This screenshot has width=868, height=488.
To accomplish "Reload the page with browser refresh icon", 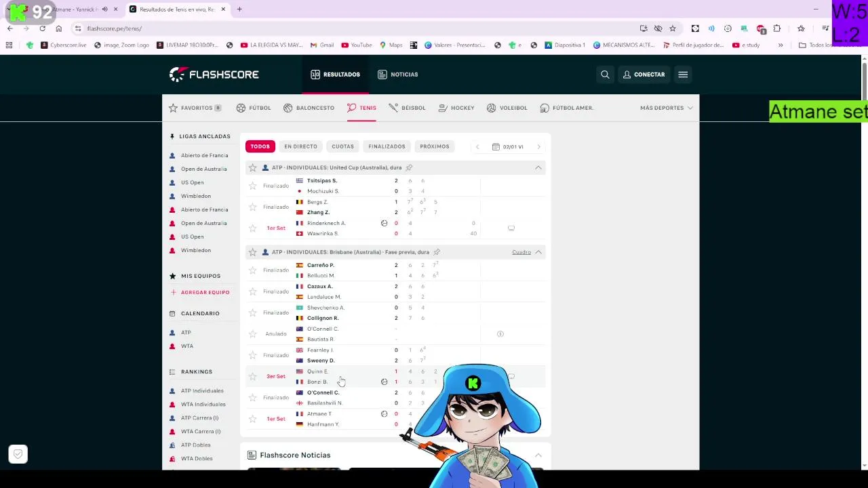I will [x=42, y=28].
